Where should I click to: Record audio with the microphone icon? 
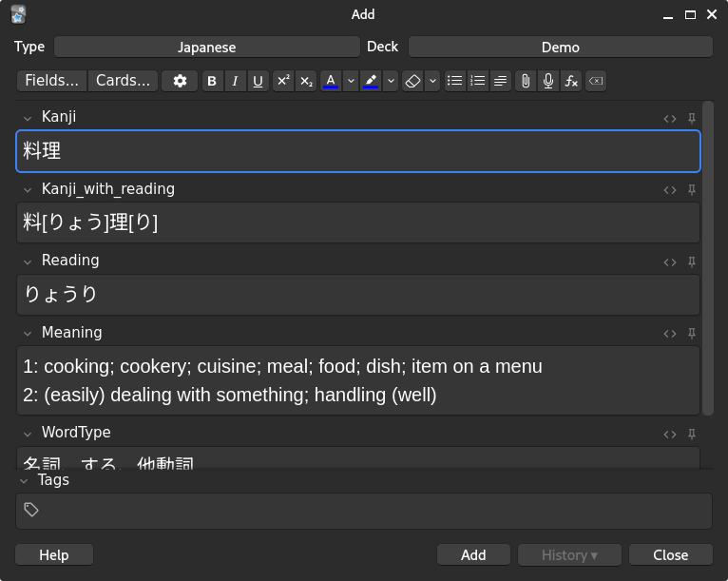(548, 82)
